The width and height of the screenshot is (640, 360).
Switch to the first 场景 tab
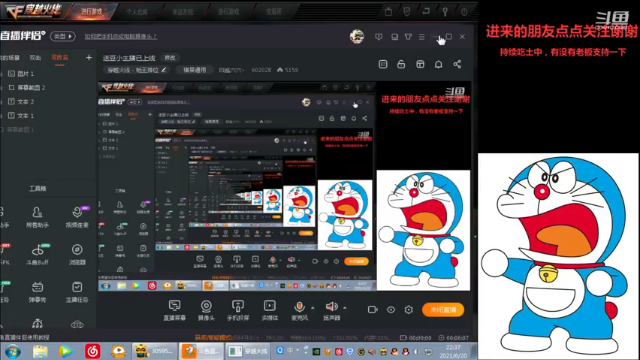point(10,58)
